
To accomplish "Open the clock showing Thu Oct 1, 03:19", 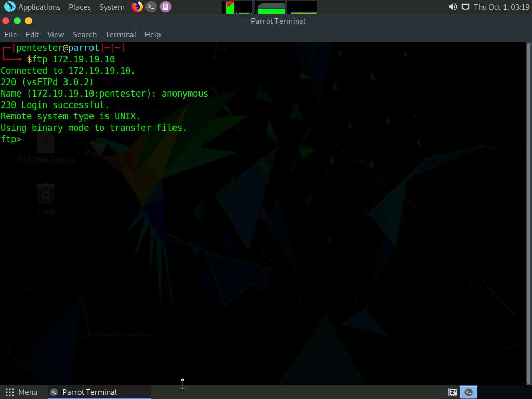I will [x=501, y=7].
